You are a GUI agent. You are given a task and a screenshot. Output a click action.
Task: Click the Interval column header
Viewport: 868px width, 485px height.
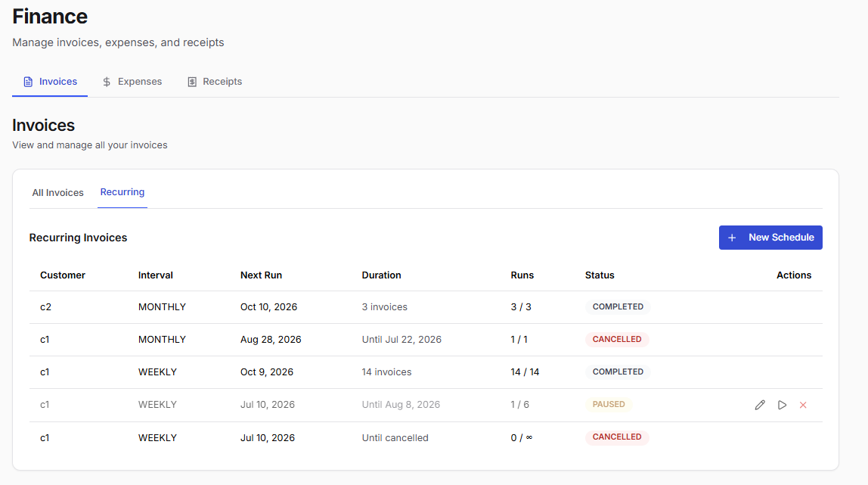click(156, 275)
